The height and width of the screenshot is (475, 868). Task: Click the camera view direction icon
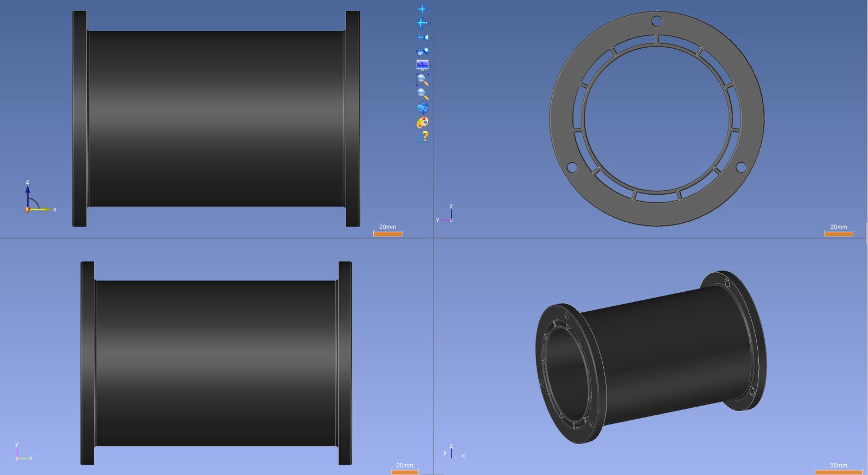[422, 37]
